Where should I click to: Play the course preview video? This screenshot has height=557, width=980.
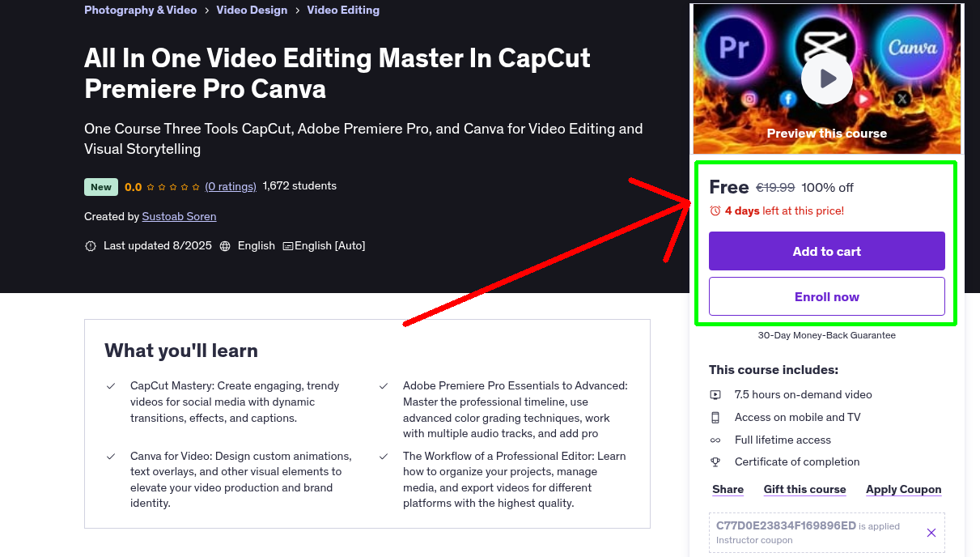tap(826, 79)
